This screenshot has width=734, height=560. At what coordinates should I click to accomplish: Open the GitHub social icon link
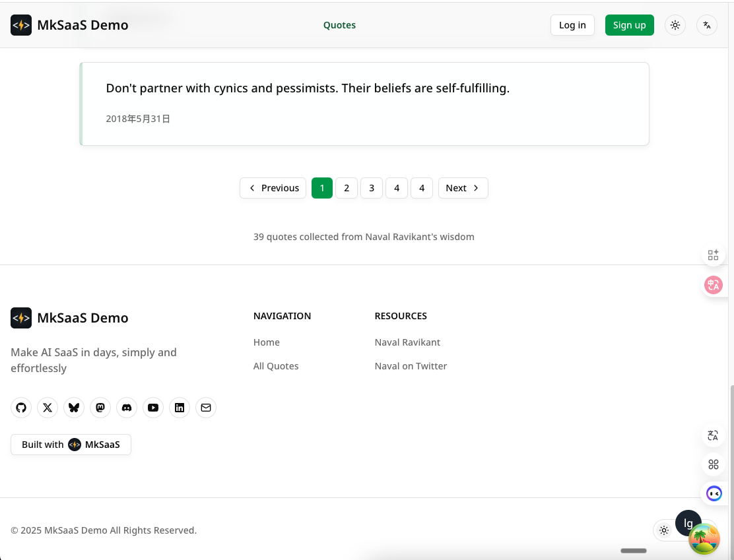click(21, 408)
